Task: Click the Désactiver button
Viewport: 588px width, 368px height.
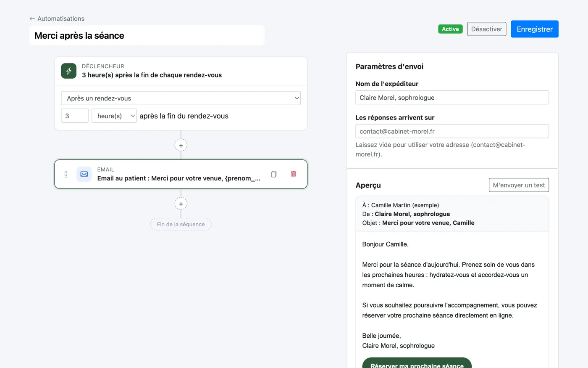Action: 487,29
